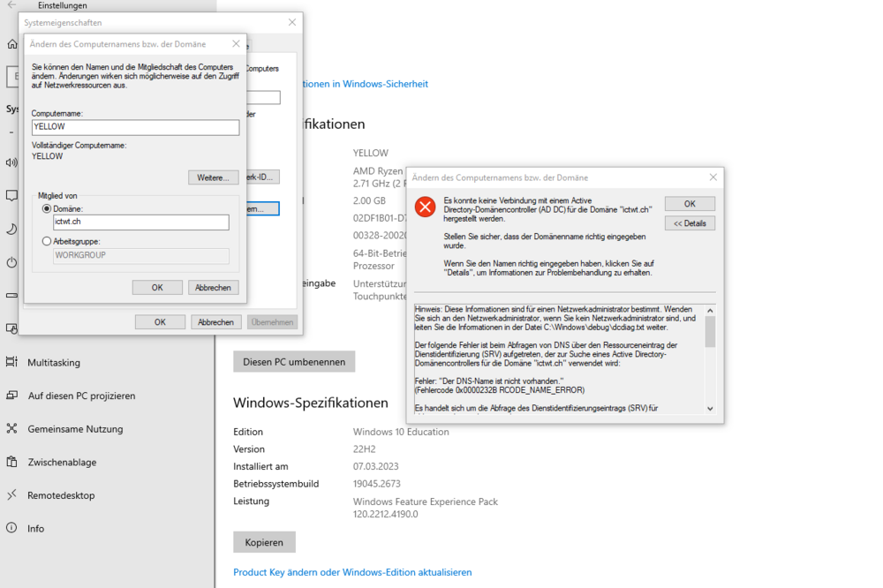The height and width of the screenshot is (588, 883).
Task: Click the red error icon in the dialog
Action: point(425,207)
